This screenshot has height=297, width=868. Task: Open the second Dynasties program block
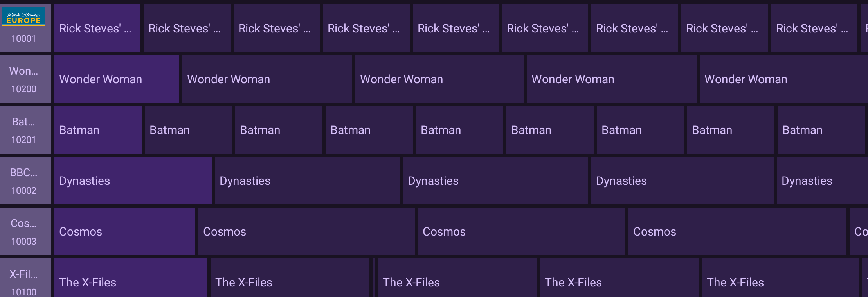click(x=307, y=181)
